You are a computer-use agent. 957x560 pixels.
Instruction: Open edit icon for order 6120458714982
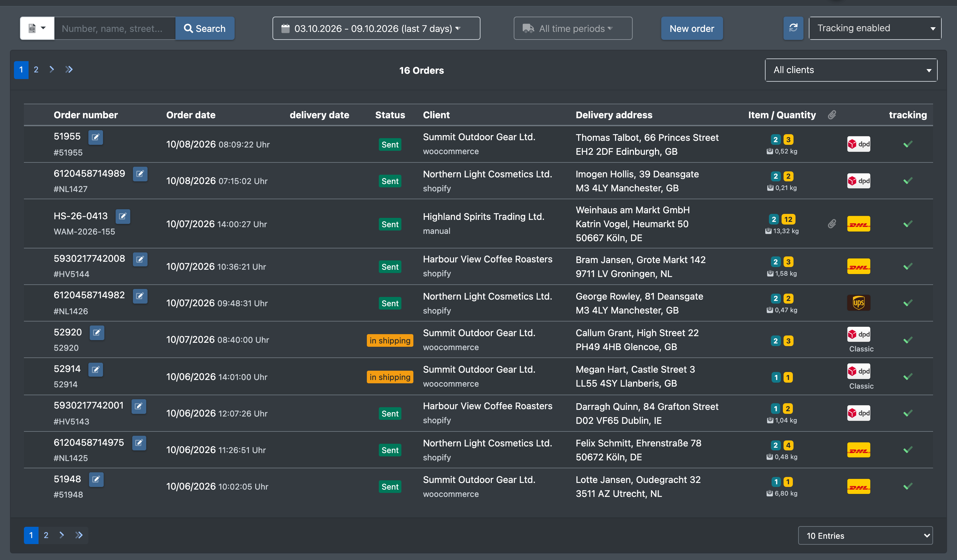tap(140, 296)
